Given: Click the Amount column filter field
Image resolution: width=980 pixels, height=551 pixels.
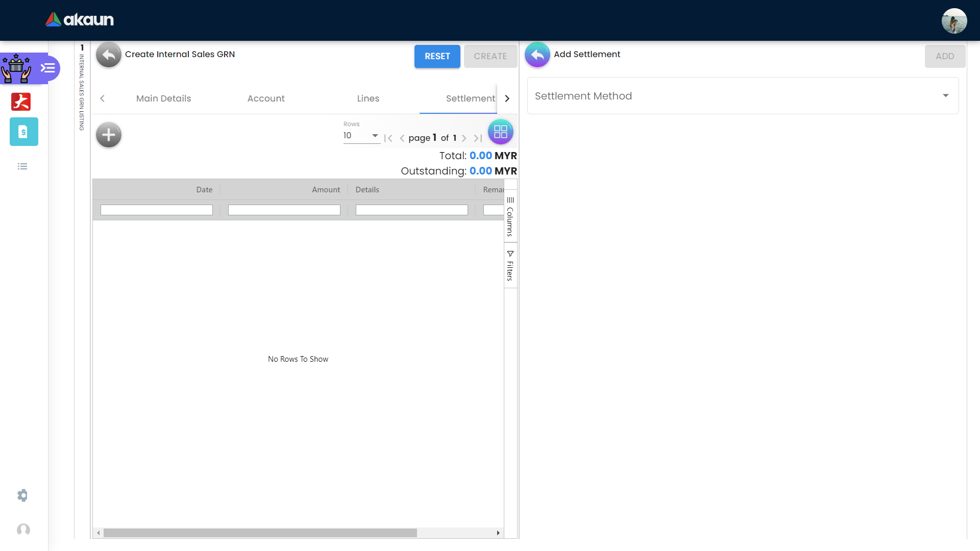Looking at the screenshot, I should tap(284, 210).
